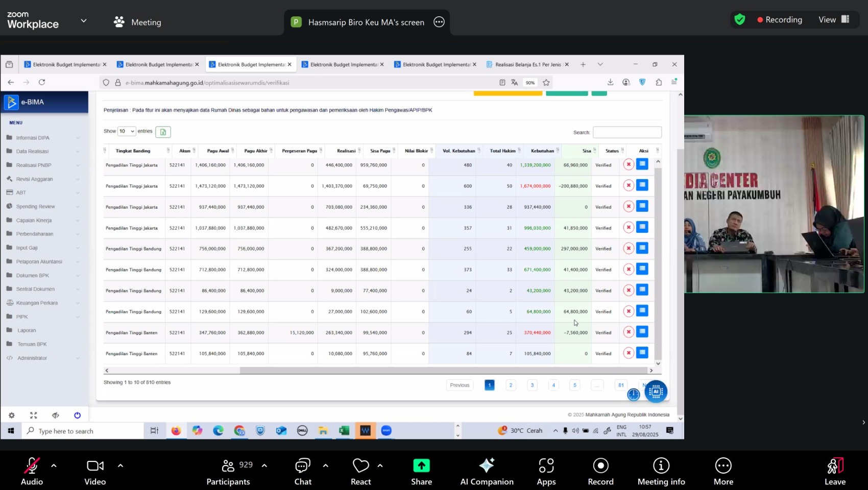Image resolution: width=868 pixels, height=490 pixels.
Task: Expand the audio options caret
Action: tap(54, 465)
